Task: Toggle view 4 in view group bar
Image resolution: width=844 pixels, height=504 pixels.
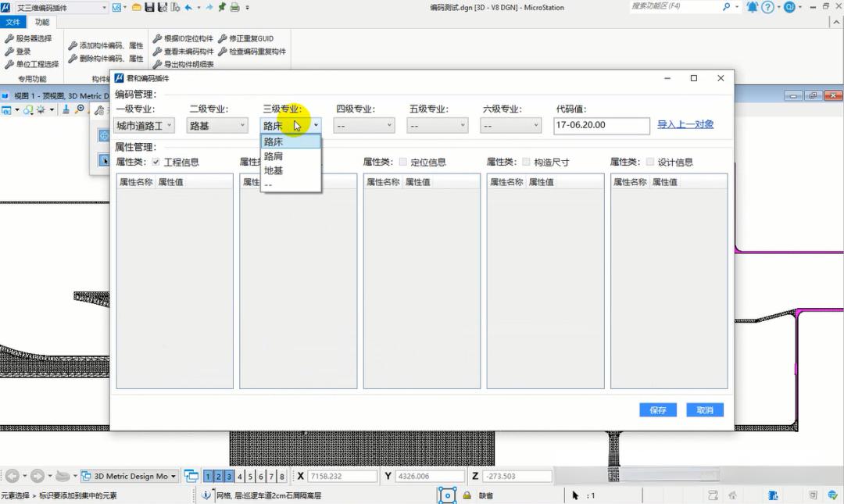Action: pyautogui.click(x=240, y=476)
